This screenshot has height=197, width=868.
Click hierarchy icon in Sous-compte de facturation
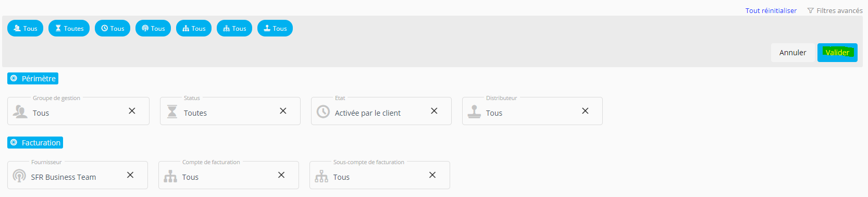pos(321,176)
